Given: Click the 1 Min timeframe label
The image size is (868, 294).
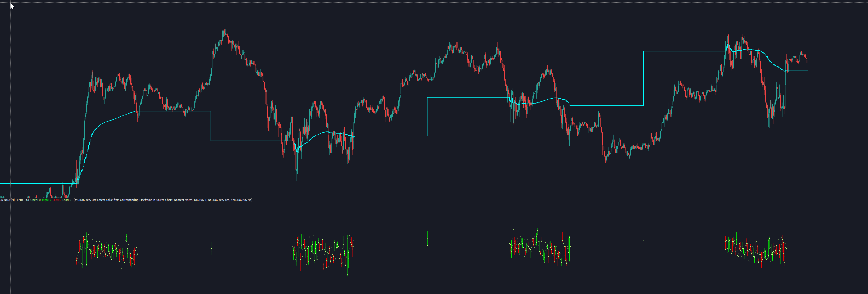Looking at the screenshot, I should pyautogui.click(x=20, y=200).
